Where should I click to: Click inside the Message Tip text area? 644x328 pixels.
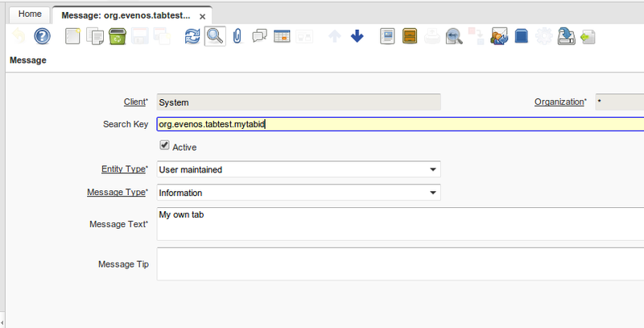(x=398, y=264)
